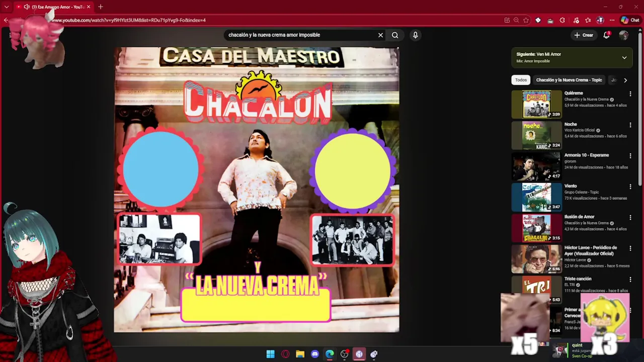Close the Ese Amargo Amor tab

88,7
